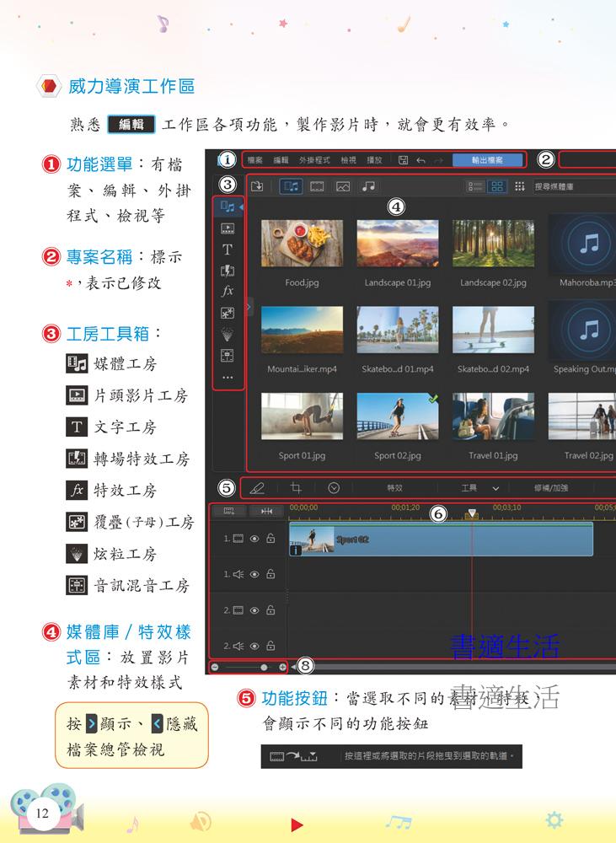Toggle visibility eye of video track 1
Viewport: 616px width, 843px height.
click(254, 538)
